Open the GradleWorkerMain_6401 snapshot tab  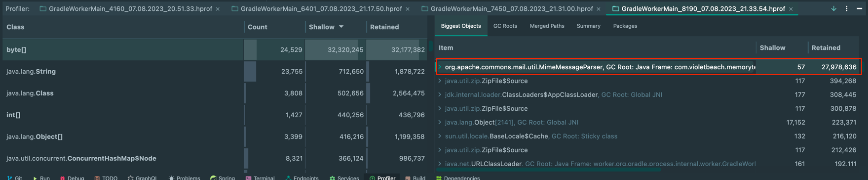(x=316, y=9)
